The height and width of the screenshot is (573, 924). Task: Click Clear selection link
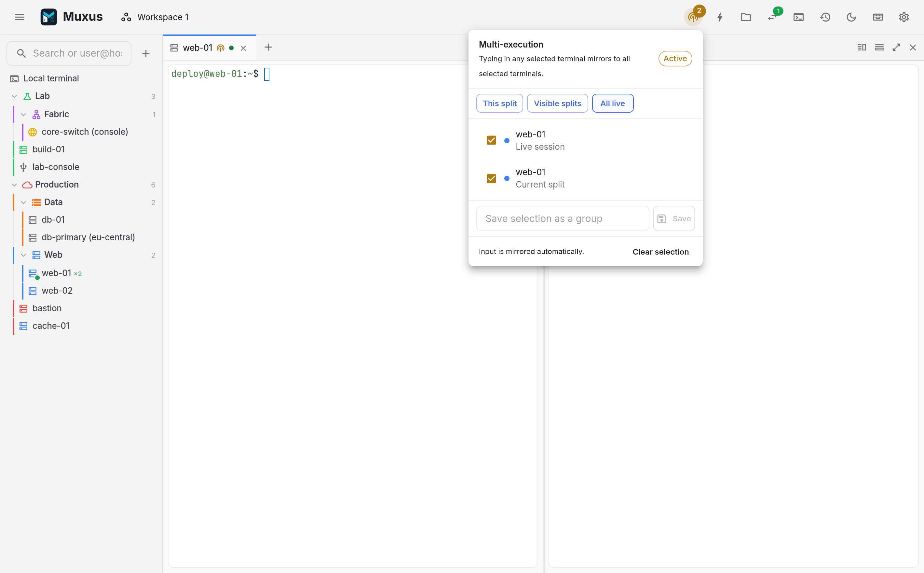(660, 252)
